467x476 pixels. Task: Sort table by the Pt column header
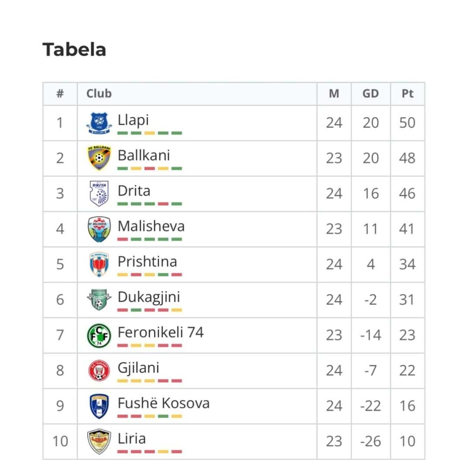click(x=407, y=93)
